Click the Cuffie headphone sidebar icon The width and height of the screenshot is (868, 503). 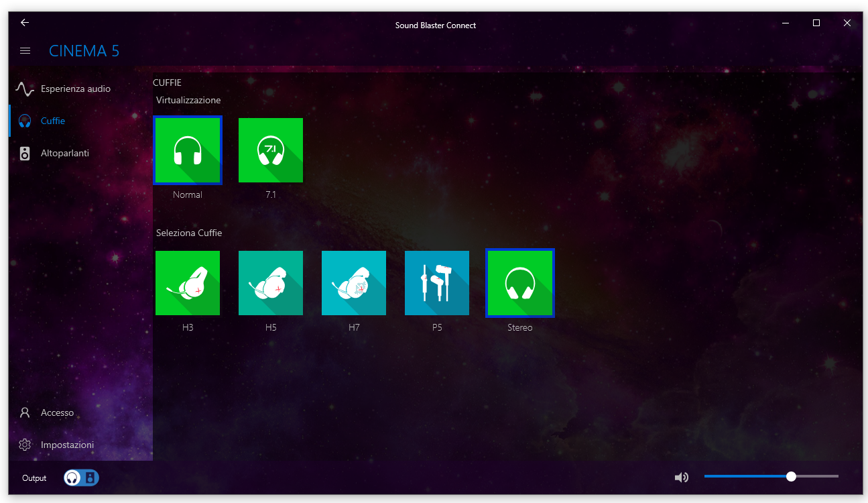[25, 121]
